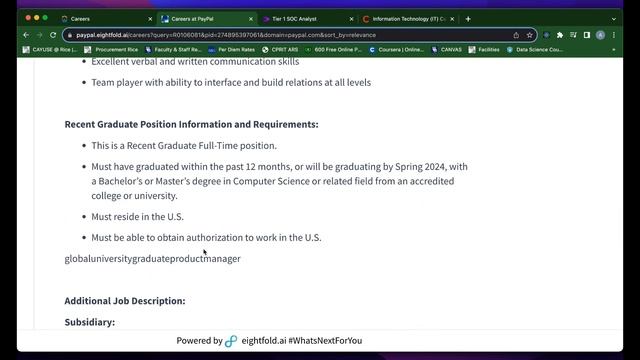The height and width of the screenshot is (360, 640).
Task: Open the Coursera Online bookmark
Action: click(396, 50)
